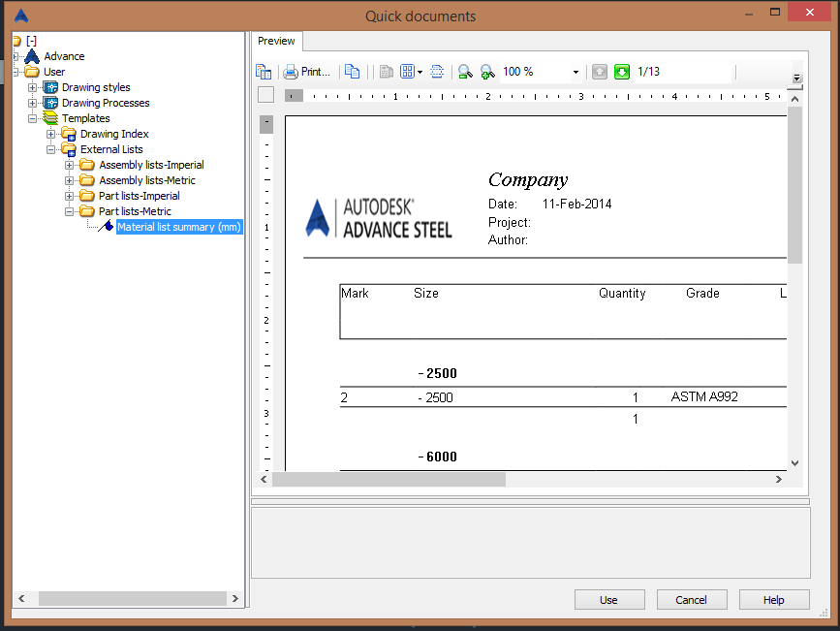840x631 pixels.
Task: Click the root [-] tree item
Action: pos(32,41)
